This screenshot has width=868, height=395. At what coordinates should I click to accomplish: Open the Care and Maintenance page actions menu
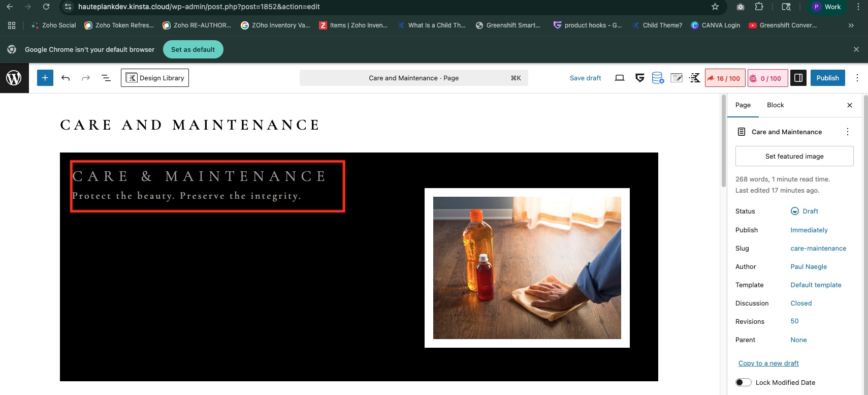[x=848, y=132]
